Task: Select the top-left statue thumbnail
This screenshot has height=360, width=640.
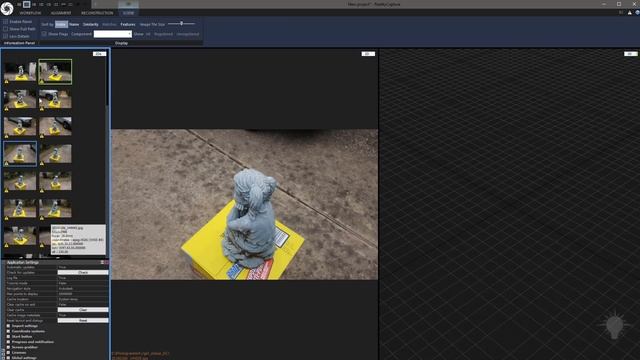Action: (x=20, y=71)
